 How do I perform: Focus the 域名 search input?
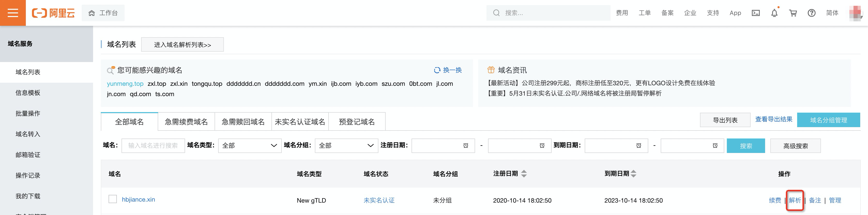153,145
